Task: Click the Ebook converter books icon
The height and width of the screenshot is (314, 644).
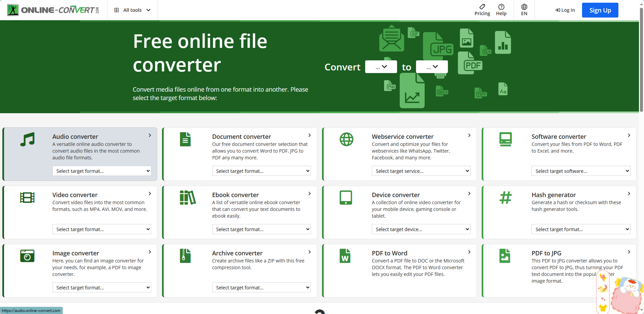Action: click(x=187, y=197)
